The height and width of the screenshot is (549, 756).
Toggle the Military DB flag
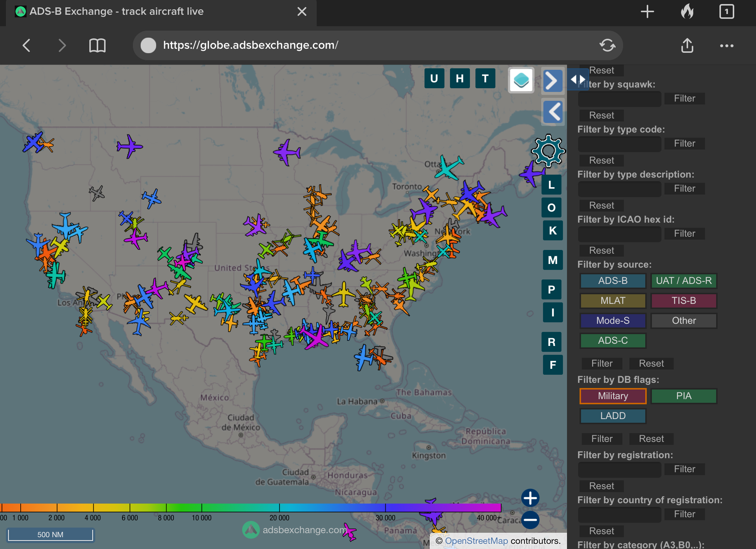[x=613, y=396]
